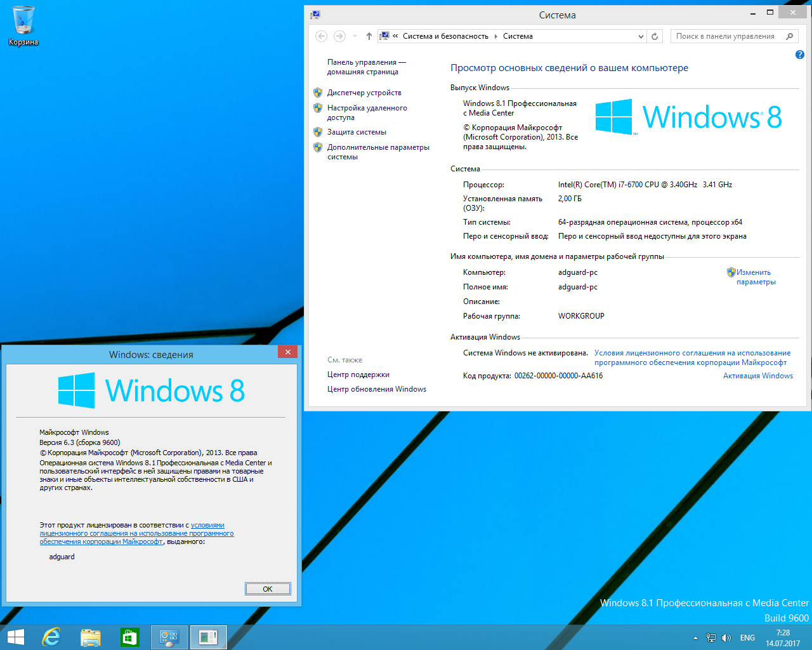
Task: Click shield icon beside 'Настройка удаленного доступа'
Action: pyautogui.click(x=318, y=108)
